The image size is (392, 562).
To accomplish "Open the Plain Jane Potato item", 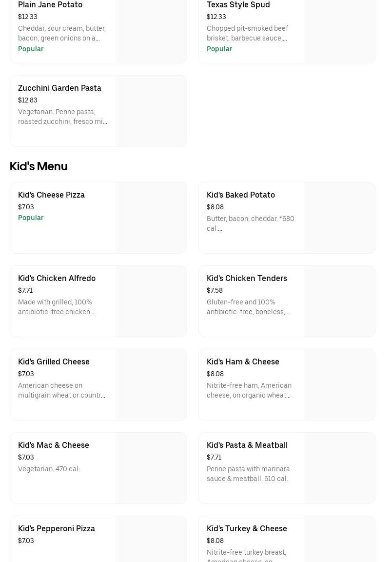I will [50, 5].
